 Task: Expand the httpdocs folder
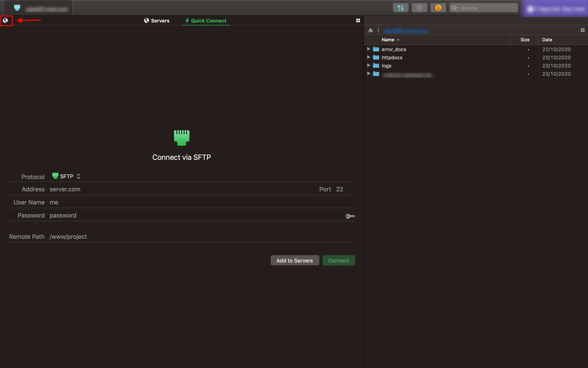click(369, 57)
